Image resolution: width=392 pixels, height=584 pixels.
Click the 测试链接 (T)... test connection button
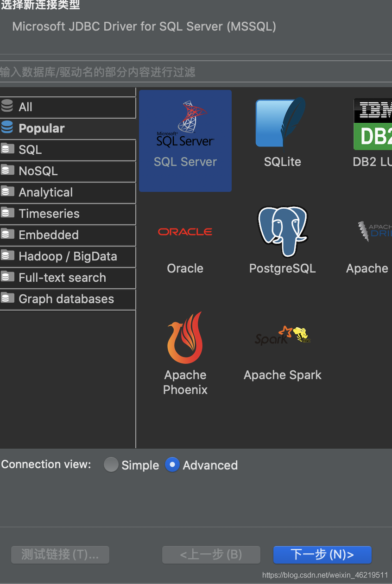tap(60, 554)
